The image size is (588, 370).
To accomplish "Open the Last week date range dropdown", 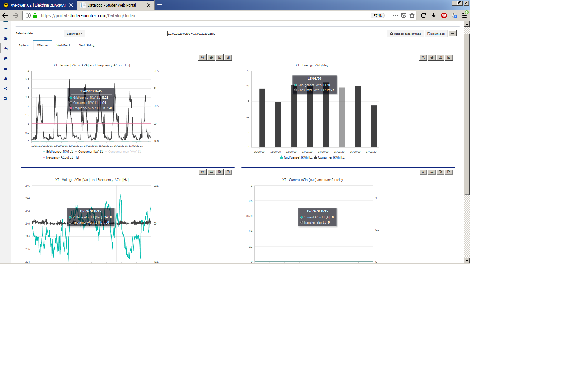I will point(74,34).
